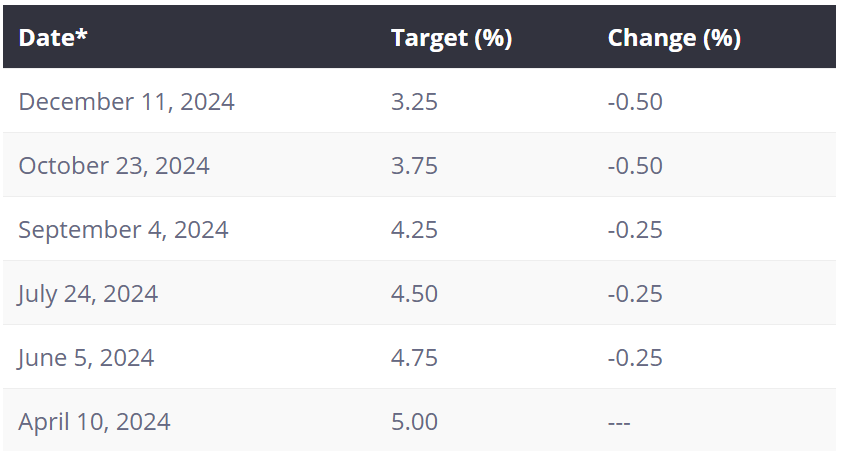Click the 5.00 target rate value
This screenshot has width=841, height=451.
[414, 422]
